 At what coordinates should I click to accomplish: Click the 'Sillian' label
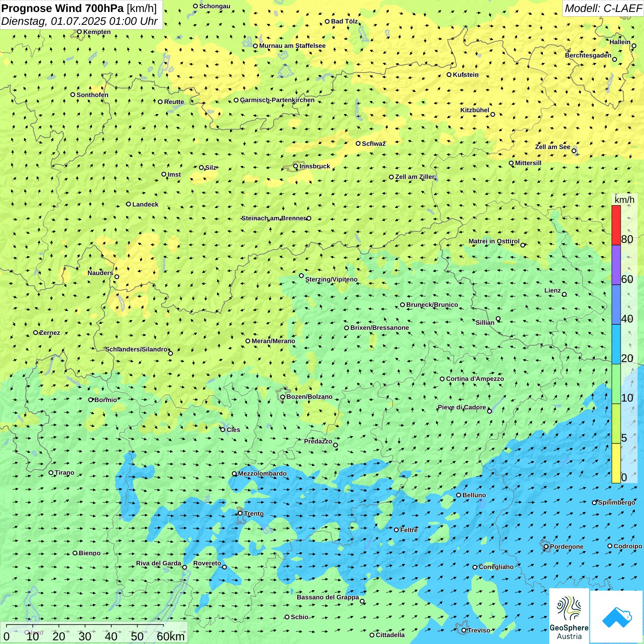coord(485,322)
